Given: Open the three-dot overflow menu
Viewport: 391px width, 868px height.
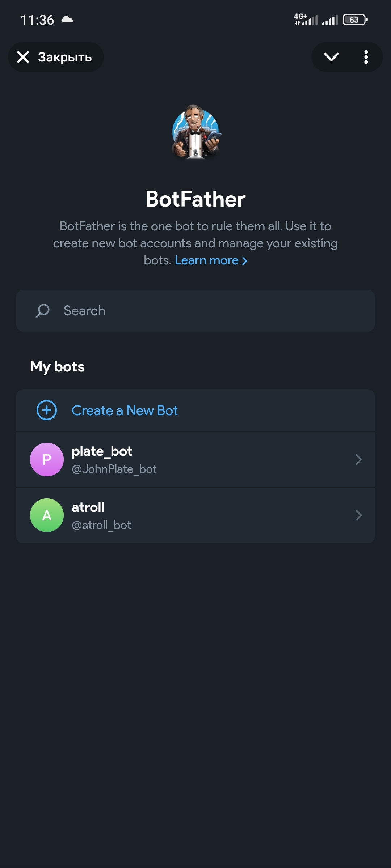Looking at the screenshot, I should click(366, 57).
